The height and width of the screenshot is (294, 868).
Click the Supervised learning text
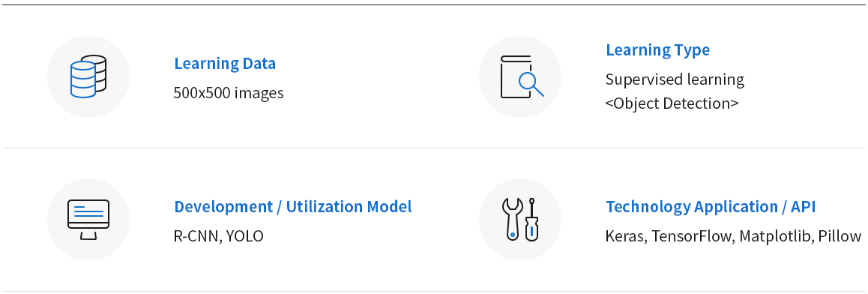(675, 79)
